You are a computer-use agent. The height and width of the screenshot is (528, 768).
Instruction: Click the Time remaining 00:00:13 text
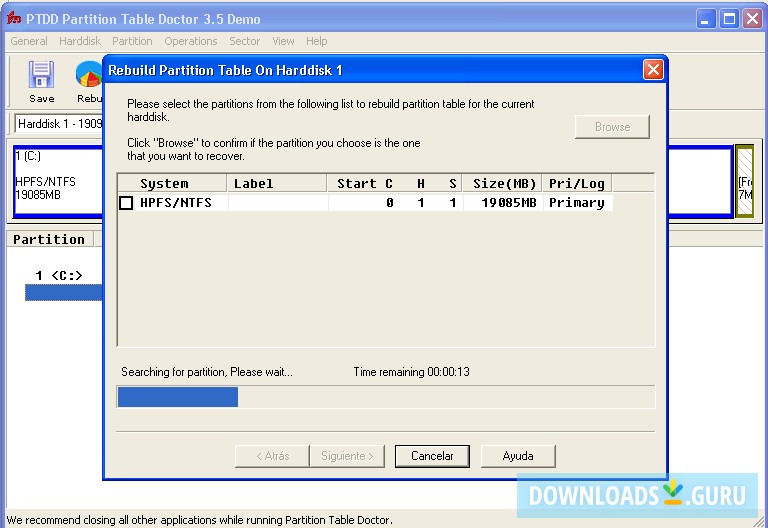click(411, 372)
